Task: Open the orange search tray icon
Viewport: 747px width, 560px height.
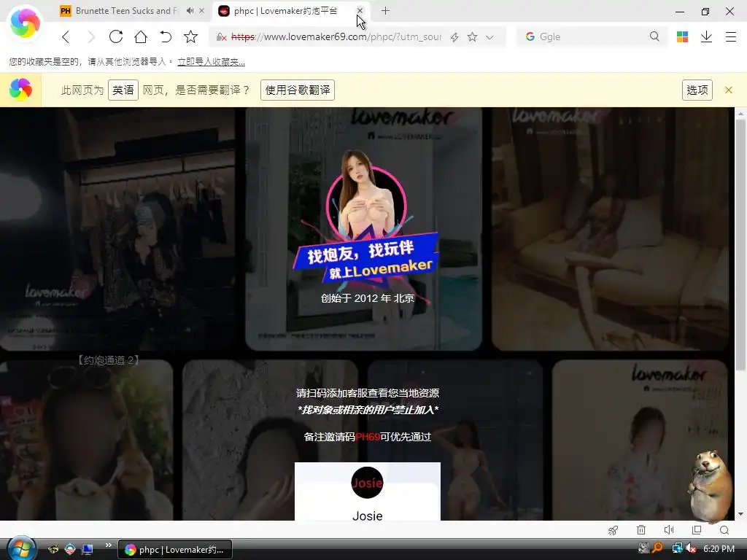Action: pos(658,548)
